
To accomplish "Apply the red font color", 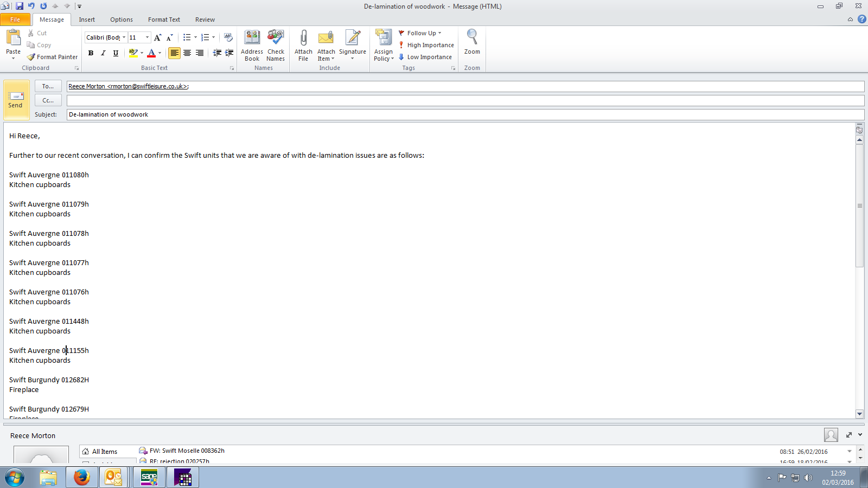I will click(x=151, y=53).
